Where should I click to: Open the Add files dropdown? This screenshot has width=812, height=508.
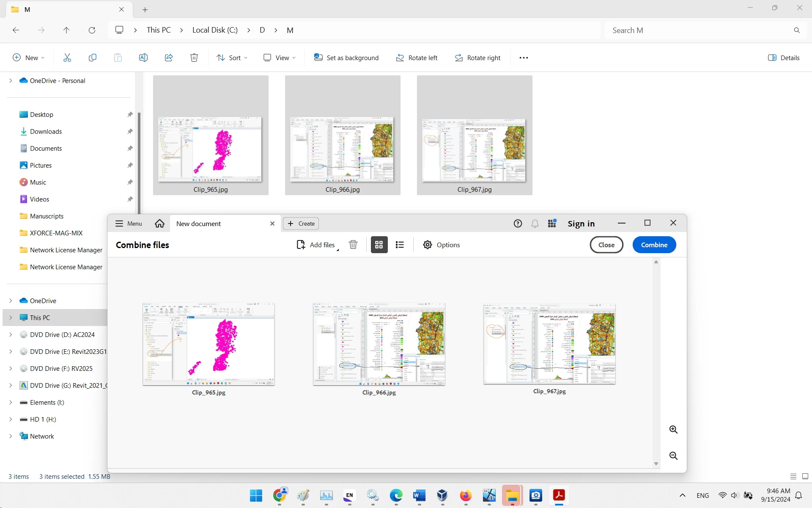337,250
